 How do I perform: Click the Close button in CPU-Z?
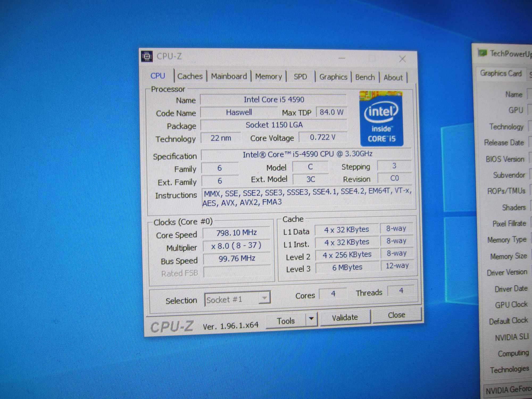point(396,315)
